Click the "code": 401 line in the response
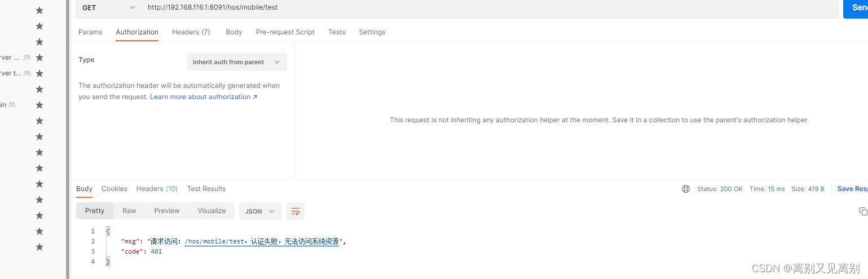Screen dimensions: 868x279 [142, 251]
